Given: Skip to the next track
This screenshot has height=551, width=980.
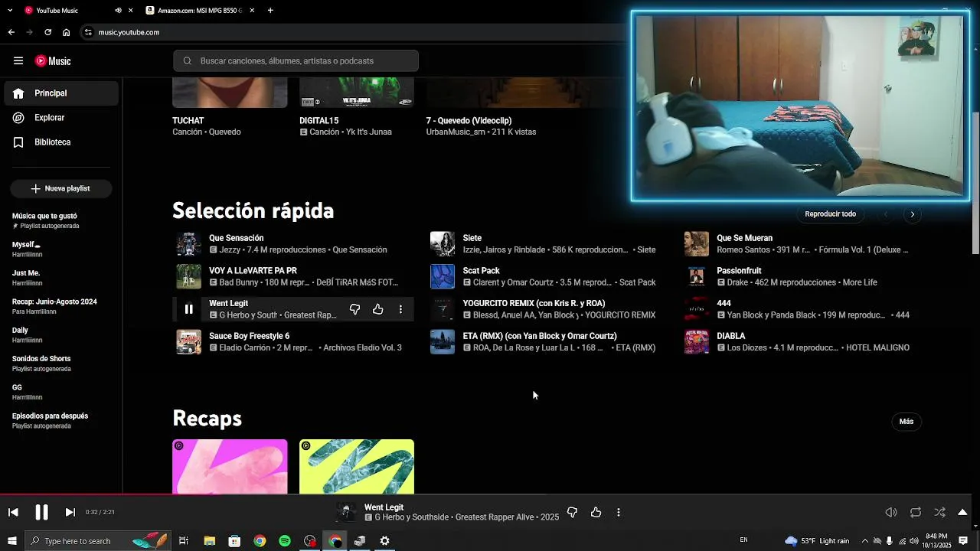Looking at the screenshot, I should 70,512.
